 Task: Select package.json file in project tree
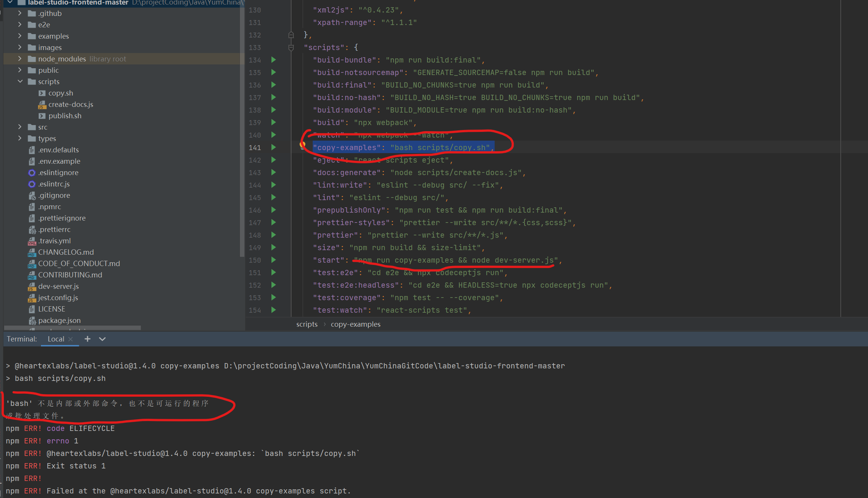point(59,320)
